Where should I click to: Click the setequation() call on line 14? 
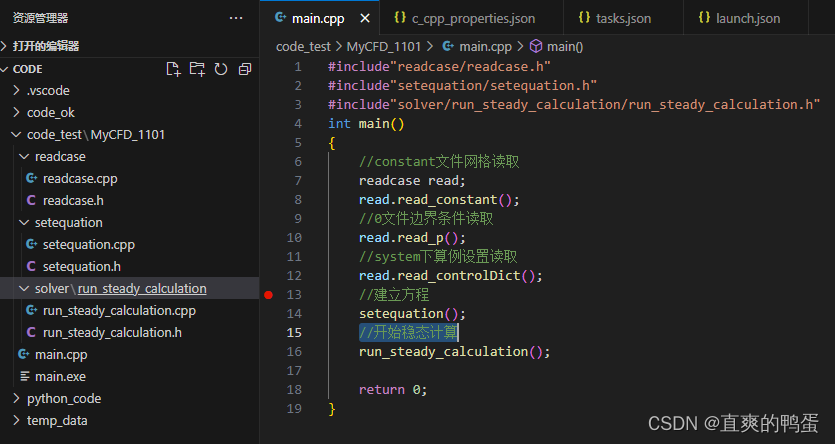pos(412,314)
